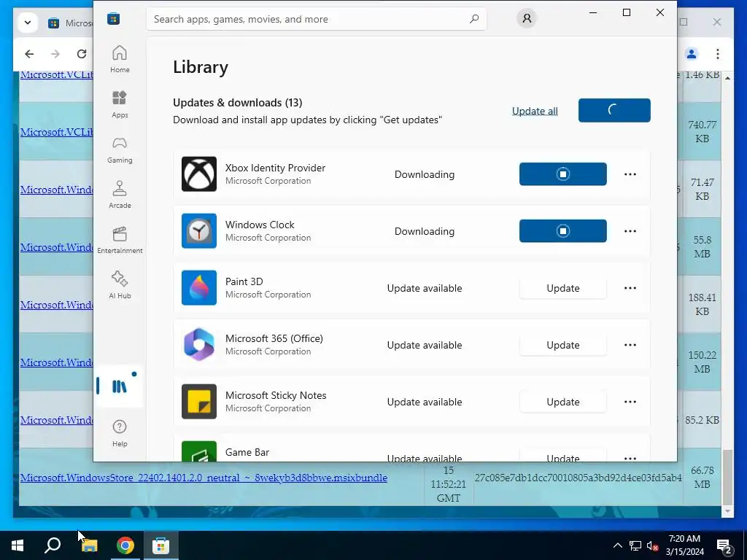747x560 pixels.
Task: Open the WindowsStore msixbundle link in browser
Action: [204, 478]
